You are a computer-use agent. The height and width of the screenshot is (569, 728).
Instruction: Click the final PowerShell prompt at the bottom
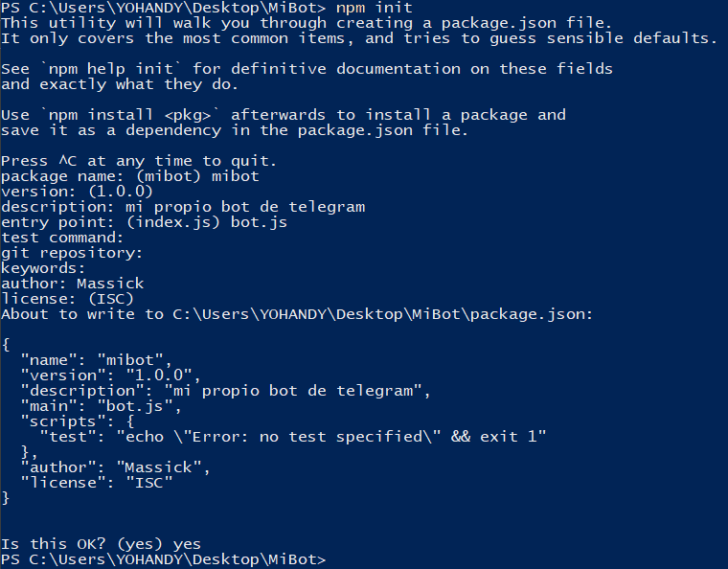tap(163, 559)
